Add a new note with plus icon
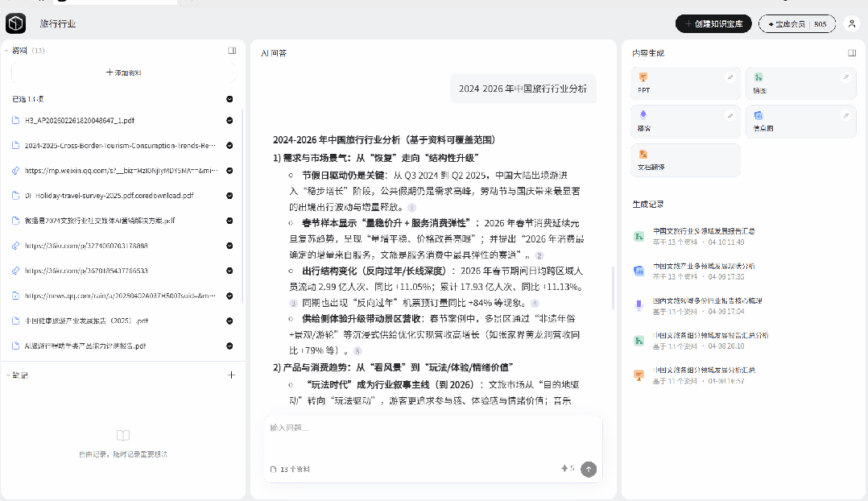This screenshot has height=501, width=868. (231, 375)
